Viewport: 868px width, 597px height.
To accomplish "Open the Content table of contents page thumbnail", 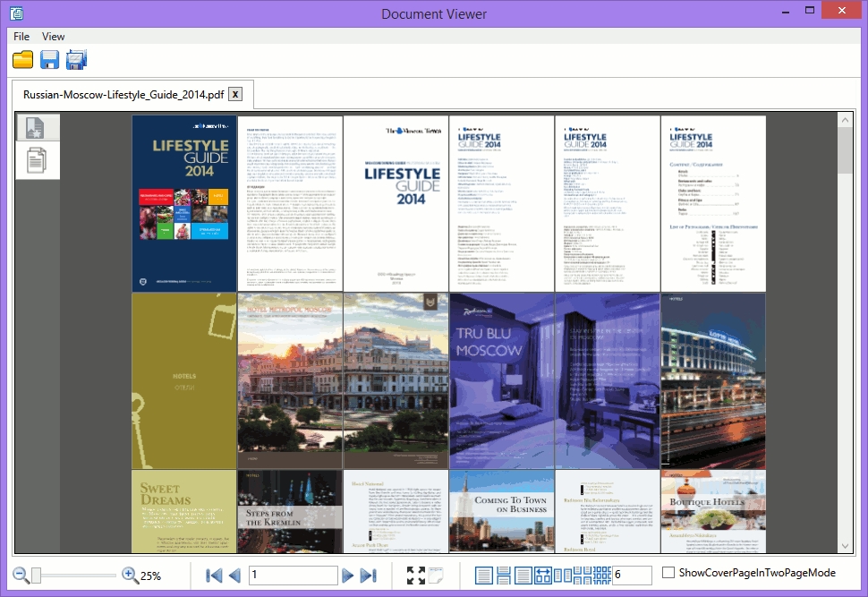I will (x=713, y=203).
